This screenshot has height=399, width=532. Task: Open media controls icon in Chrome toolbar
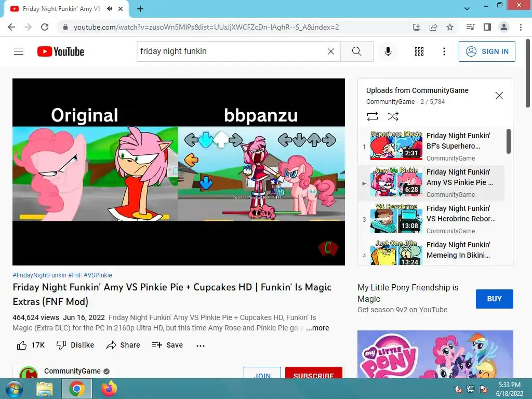(x=470, y=27)
